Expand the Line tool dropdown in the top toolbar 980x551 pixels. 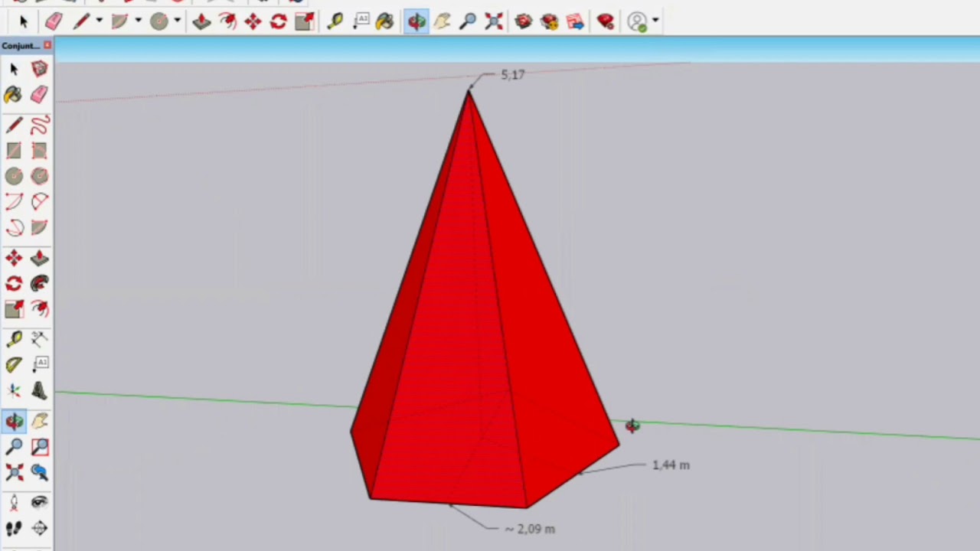(x=99, y=21)
